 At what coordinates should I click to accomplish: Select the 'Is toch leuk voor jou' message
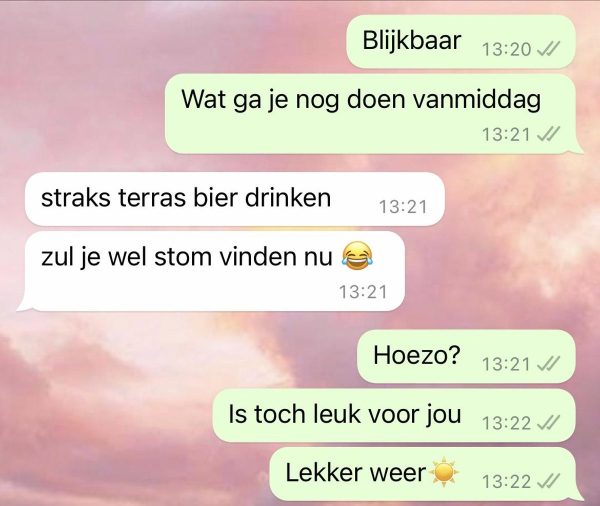(394, 415)
